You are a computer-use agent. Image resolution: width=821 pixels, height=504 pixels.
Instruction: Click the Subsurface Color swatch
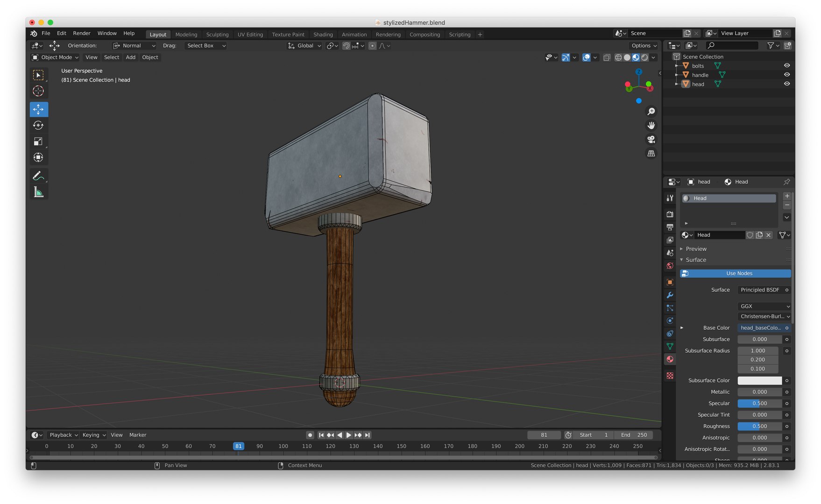pos(760,381)
